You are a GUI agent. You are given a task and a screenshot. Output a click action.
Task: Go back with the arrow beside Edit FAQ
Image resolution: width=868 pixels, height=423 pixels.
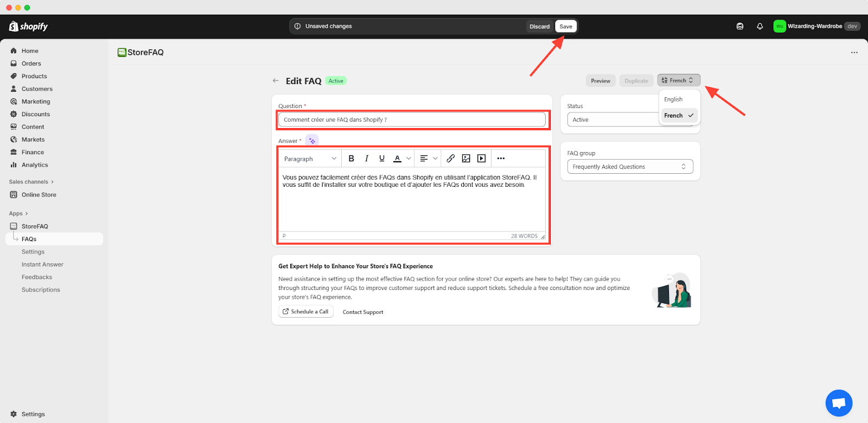(x=276, y=81)
